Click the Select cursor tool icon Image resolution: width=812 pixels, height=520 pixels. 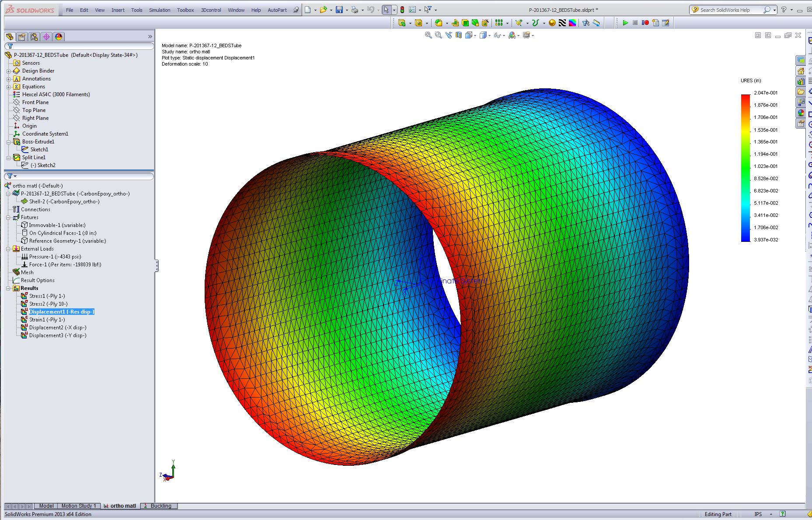pos(387,10)
